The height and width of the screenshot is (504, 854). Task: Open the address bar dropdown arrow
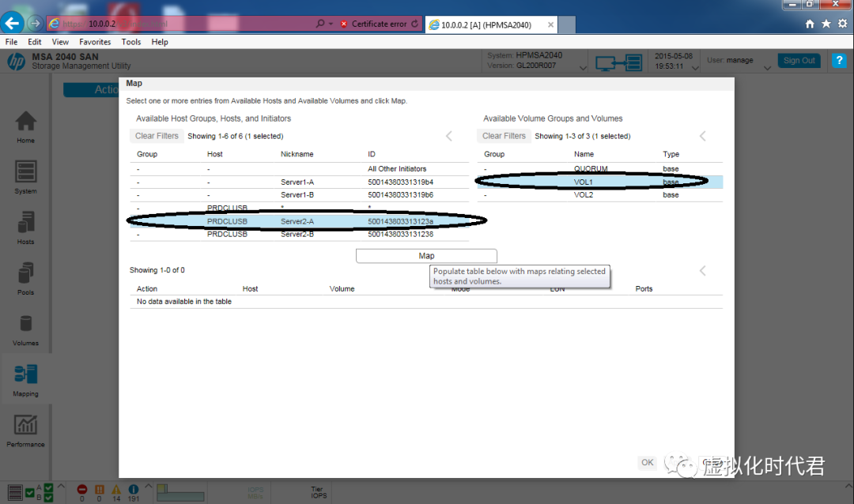[331, 24]
